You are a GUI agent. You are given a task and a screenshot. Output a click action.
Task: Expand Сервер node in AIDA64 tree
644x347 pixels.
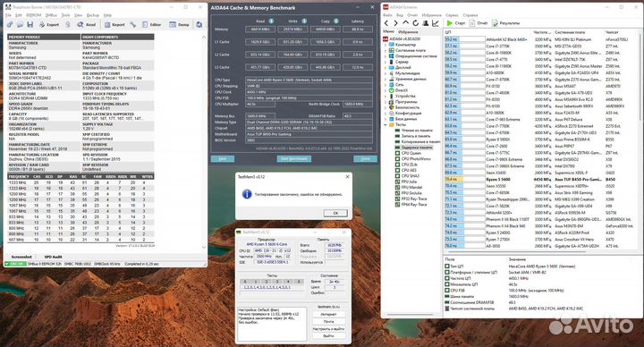(386, 62)
